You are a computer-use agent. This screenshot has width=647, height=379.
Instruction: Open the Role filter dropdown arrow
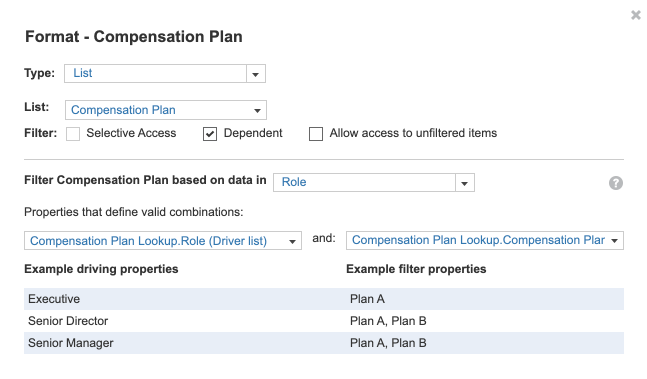[x=465, y=183]
